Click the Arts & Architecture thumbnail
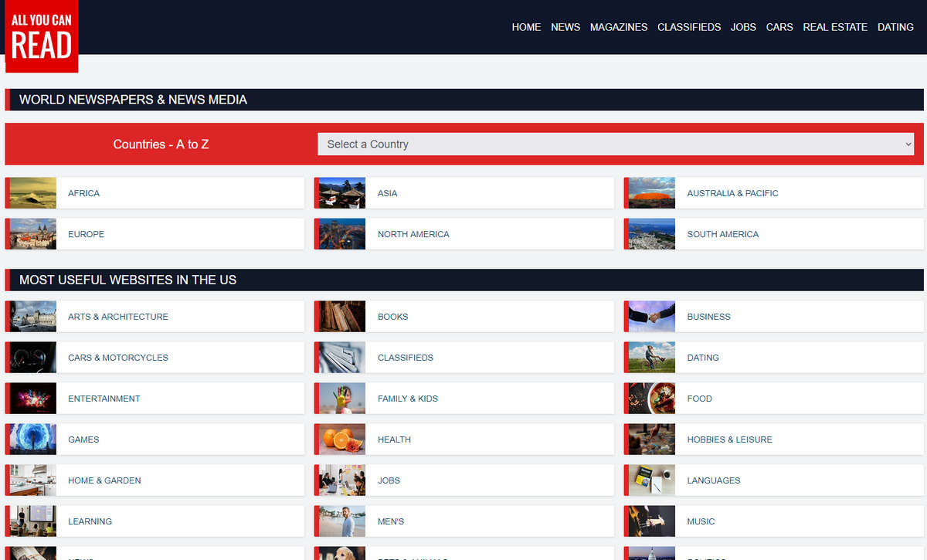Screen dimensions: 927x560 click(x=32, y=317)
